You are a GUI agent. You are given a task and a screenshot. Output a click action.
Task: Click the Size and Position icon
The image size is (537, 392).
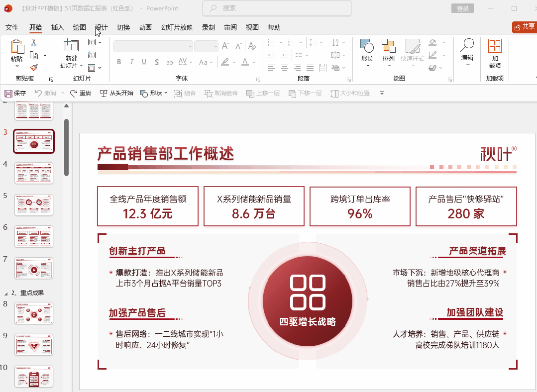tap(334, 93)
